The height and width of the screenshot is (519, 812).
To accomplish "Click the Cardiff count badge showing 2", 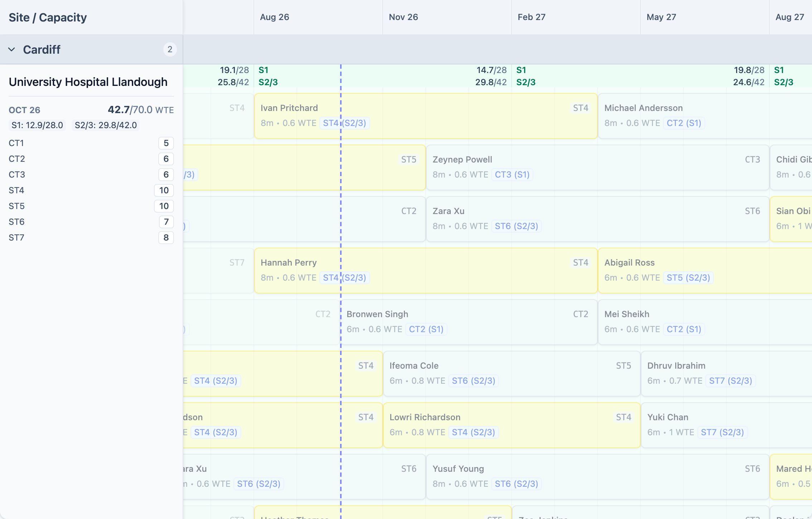I will pyautogui.click(x=170, y=49).
